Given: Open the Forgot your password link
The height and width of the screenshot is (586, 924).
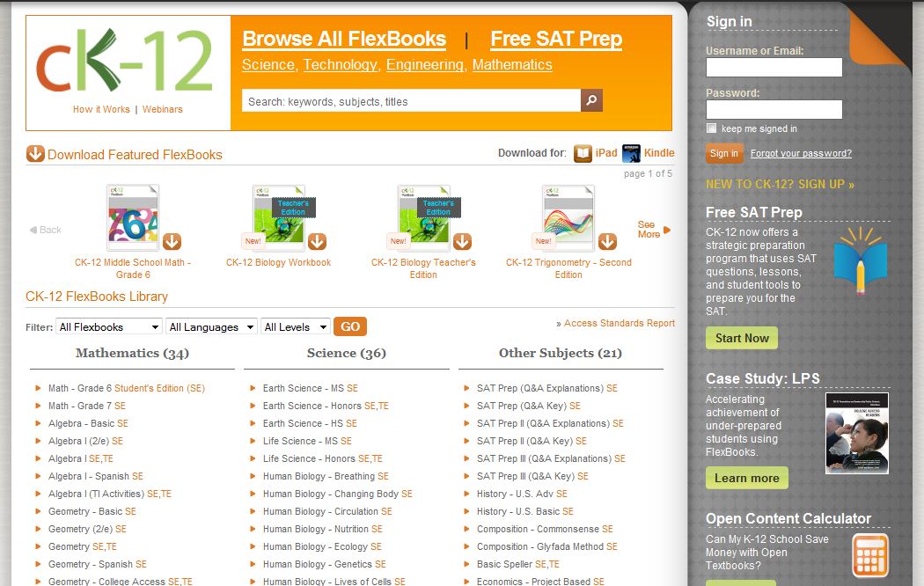Looking at the screenshot, I should [801, 154].
